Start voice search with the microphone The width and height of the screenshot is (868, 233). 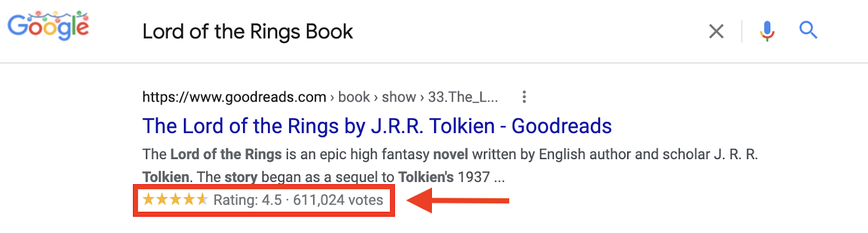767,31
